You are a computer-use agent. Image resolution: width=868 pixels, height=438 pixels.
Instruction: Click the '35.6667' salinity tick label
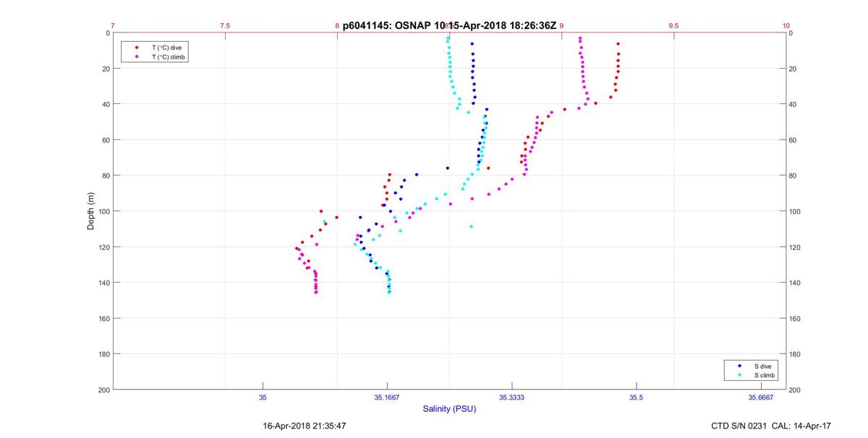tap(761, 397)
